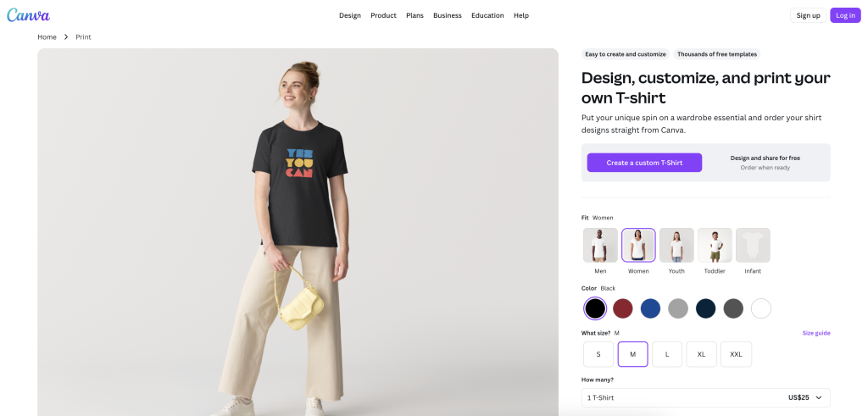Image resolution: width=868 pixels, height=416 pixels.
Task: Pick the white color swatch
Action: point(761,308)
